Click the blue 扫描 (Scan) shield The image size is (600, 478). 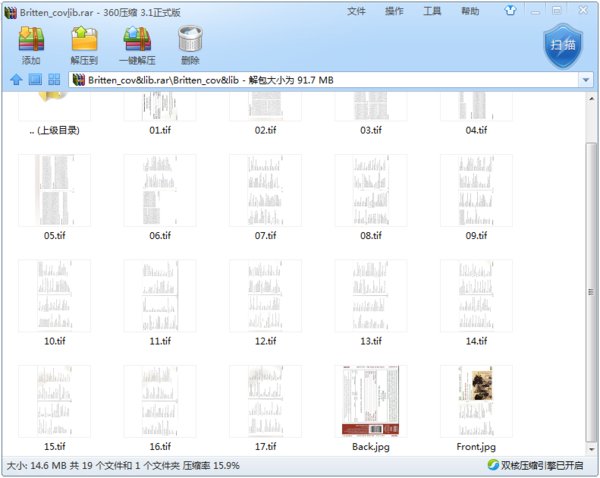(562, 45)
